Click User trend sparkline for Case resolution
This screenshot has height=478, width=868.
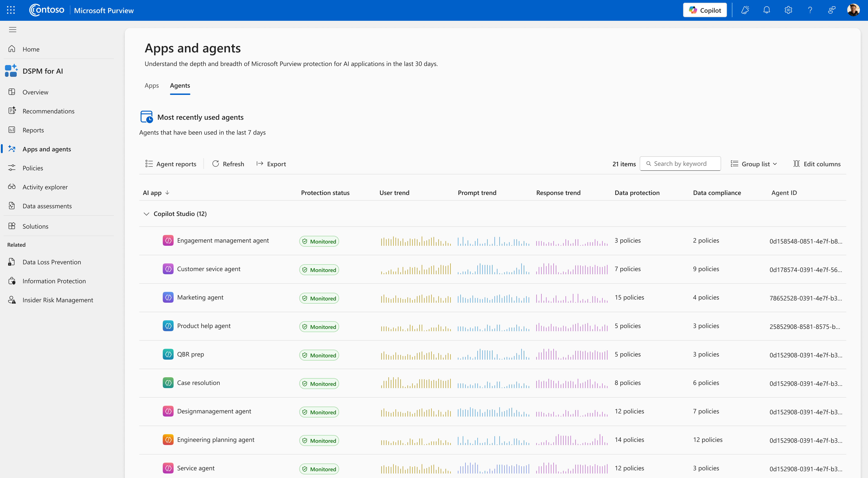[416, 383]
